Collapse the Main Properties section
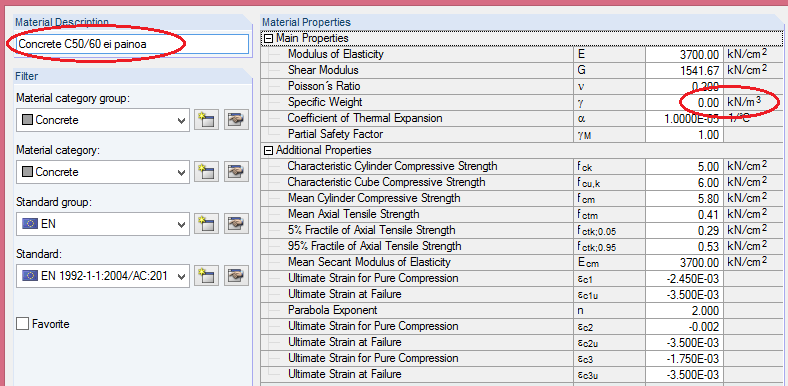The width and height of the screenshot is (788, 386). coord(269,38)
